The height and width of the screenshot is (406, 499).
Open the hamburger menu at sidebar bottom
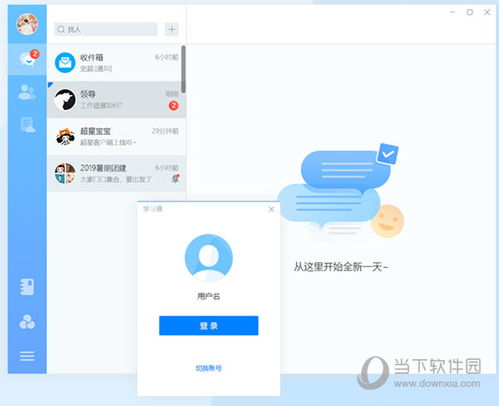[x=27, y=356]
